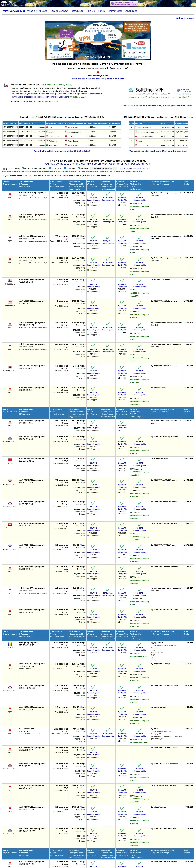Image resolution: width=196 pixels, height=868 pixels.
Task: Click Bangladesh flag in recent sessions table
Action: (47, 145)
